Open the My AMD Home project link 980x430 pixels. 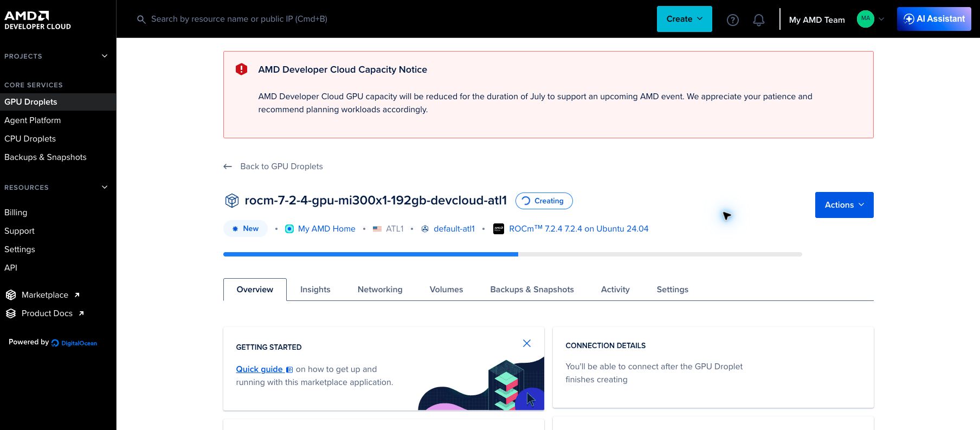click(x=326, y=229)
